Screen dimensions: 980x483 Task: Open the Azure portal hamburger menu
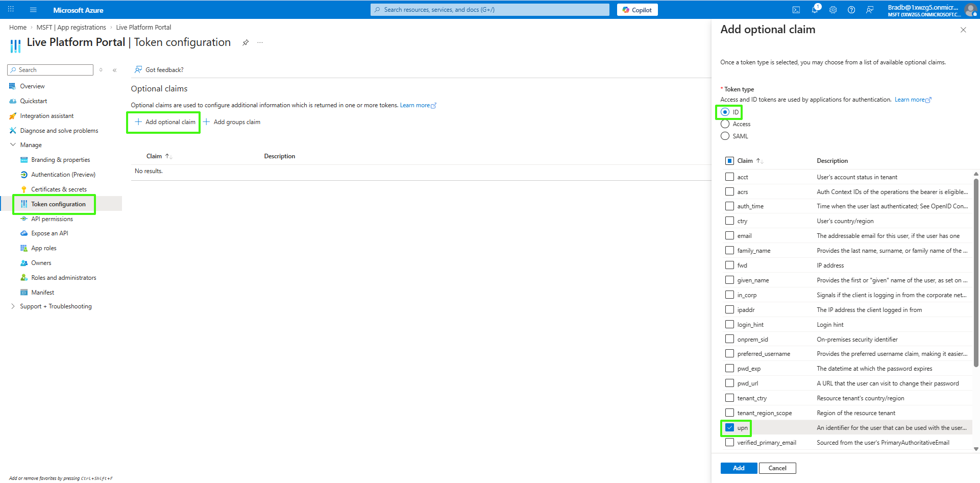33,10
